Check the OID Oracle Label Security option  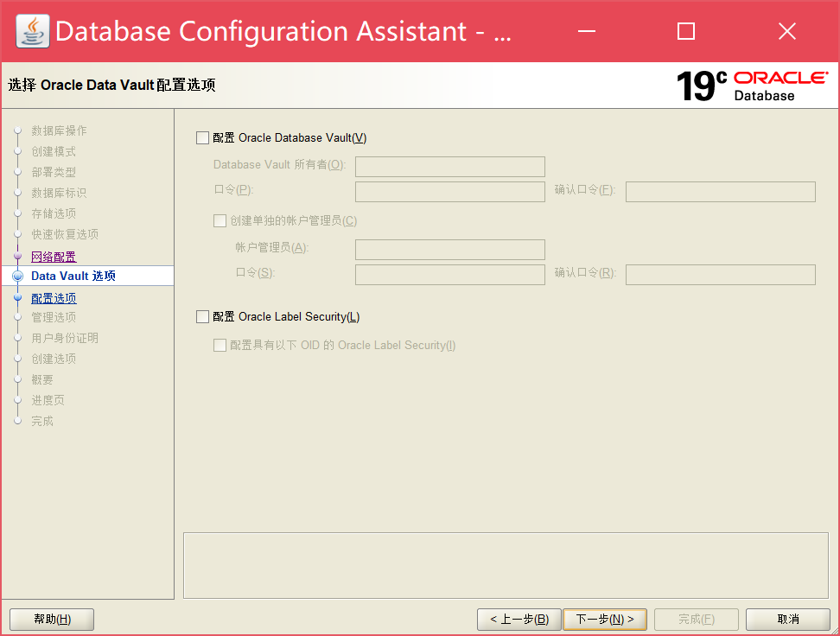click(220, 344)
